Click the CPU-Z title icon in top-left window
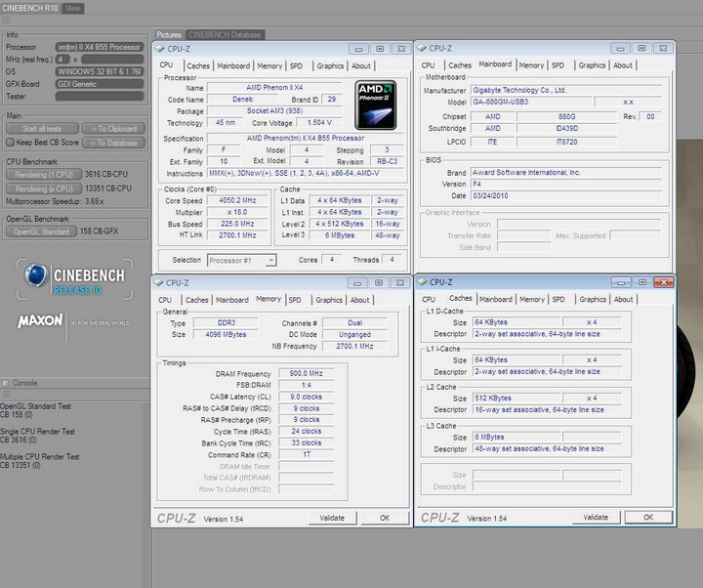703x588 pixels. pyautogui.click(x=159, y=49)
